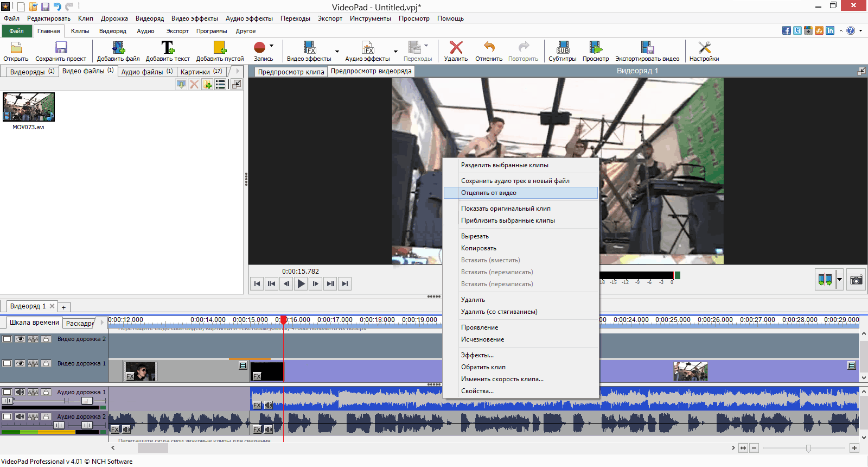Toggle lock on Видео дорожка 2

pos(46,339)
